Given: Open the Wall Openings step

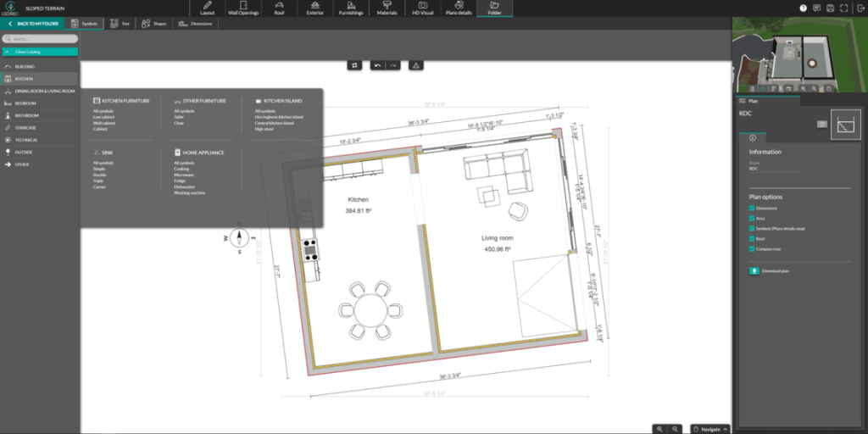Looking at the screenshot, I should click(243, 8).
